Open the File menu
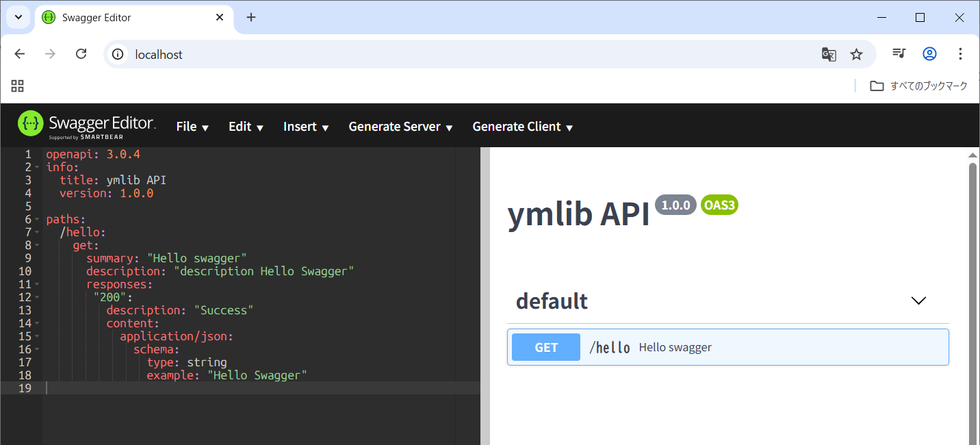The width and height of the screenshot is (980, 445). tap(192, 127)
